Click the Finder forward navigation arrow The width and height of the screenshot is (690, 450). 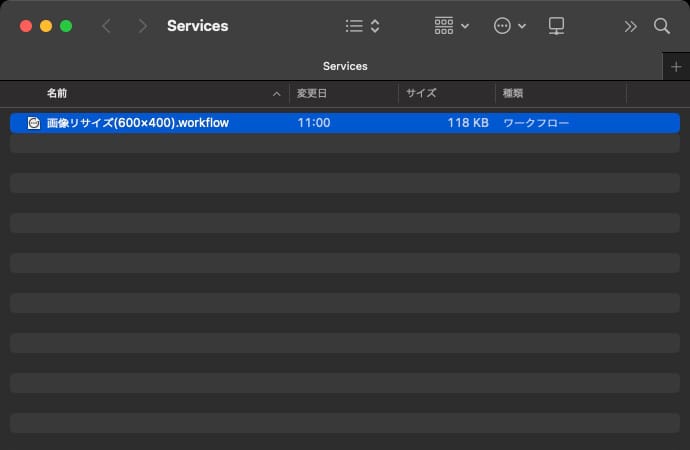point(142,26)
